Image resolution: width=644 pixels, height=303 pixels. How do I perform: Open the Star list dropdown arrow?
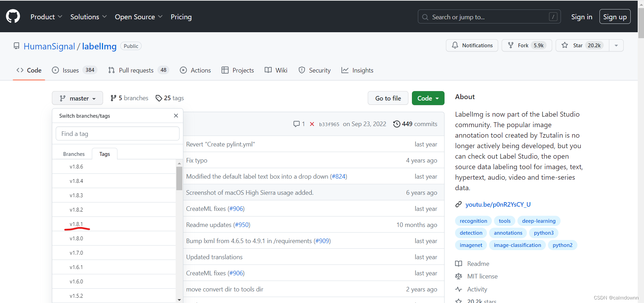[616, 46]
